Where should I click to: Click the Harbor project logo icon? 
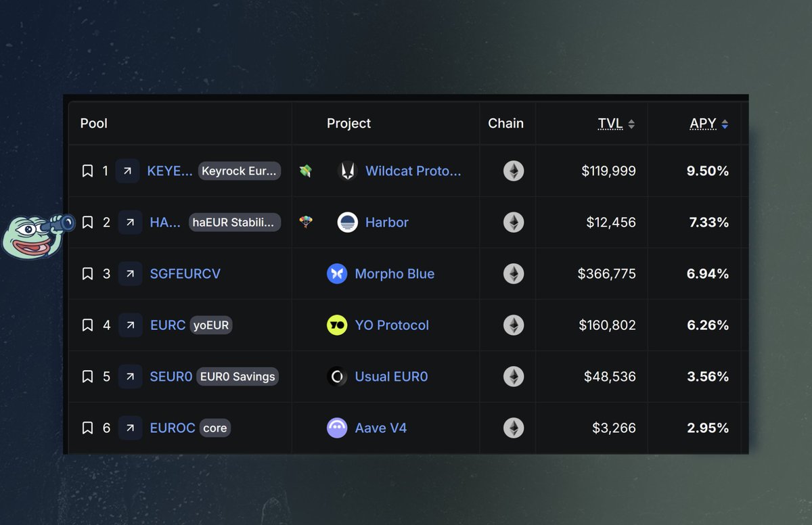point(348,223)
